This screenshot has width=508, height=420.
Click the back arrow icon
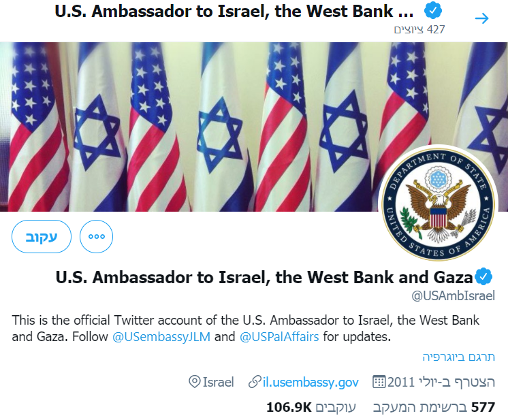pyautogui.click(x=481, y=18)
